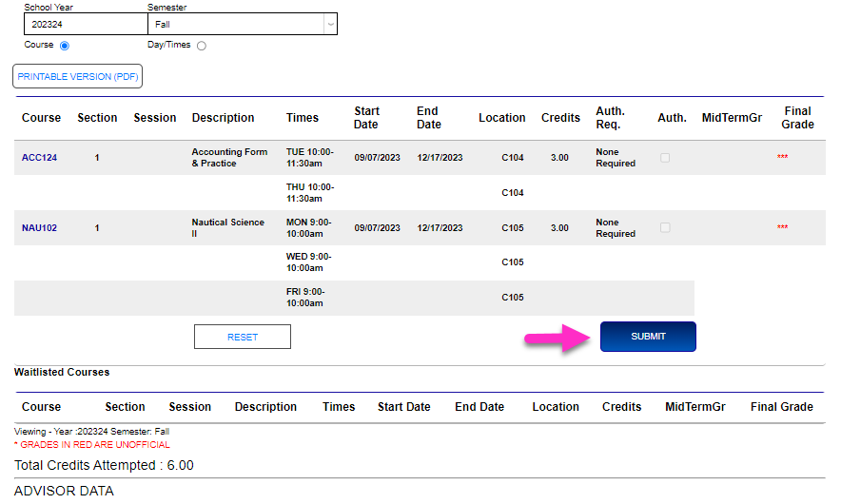The image size is (841, 504).
Task: Select the Day/Times radio button
Action: tap(202, 46)
